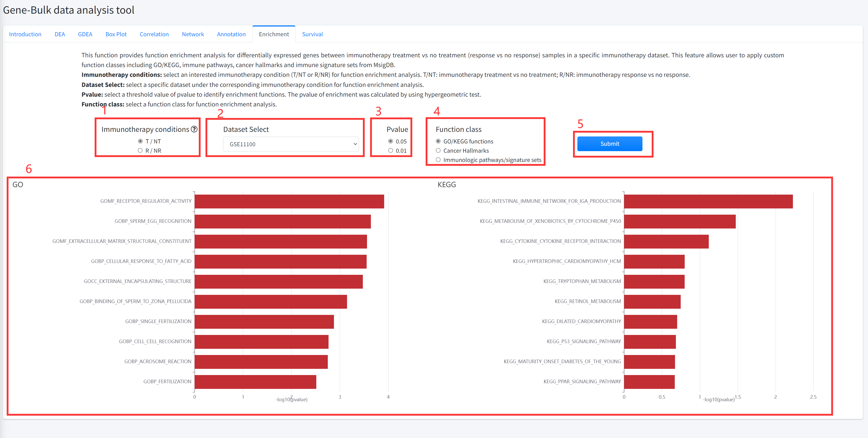Select the T / NT radio button
This screenshot has height=438, width=868.
pos(140,141)
